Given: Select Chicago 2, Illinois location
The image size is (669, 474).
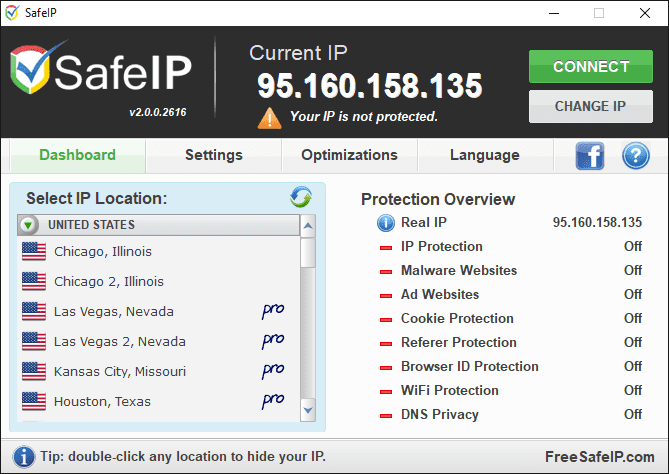Looking at the screenshot, I should point(159,282).
